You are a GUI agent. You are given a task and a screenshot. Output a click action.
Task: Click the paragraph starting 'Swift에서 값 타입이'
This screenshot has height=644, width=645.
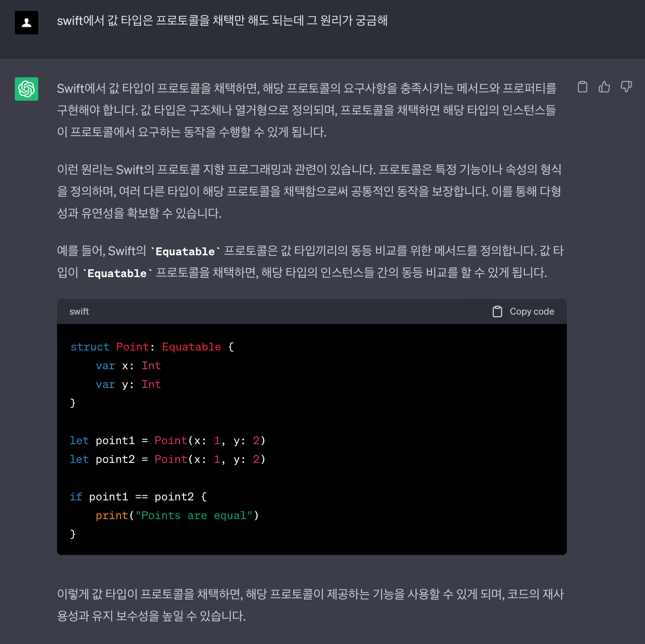[307, 110]
